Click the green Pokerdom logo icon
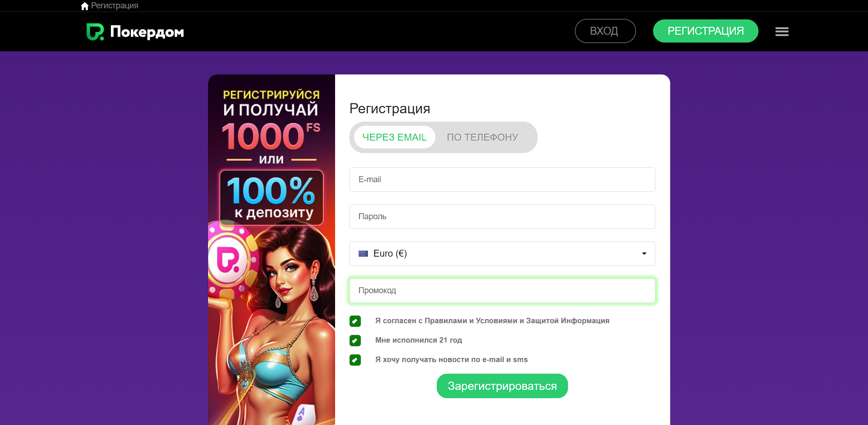The width and height of the screenshot is (868, 425). tap(95, 32)
